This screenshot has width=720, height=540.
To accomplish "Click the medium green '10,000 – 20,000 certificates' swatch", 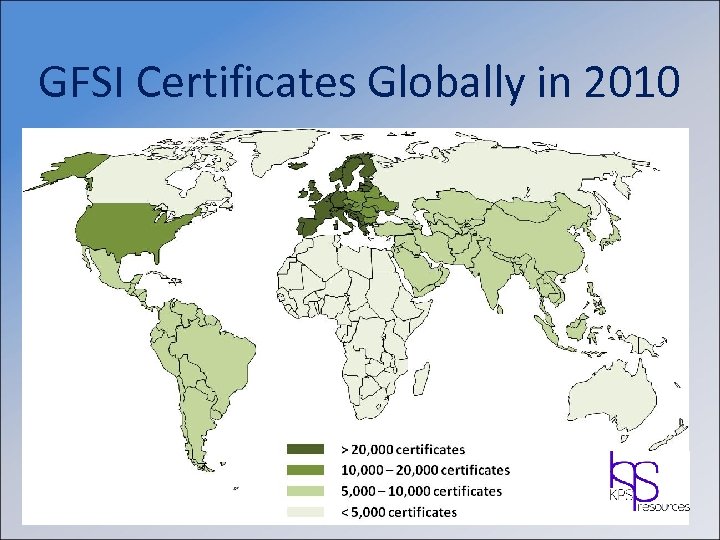I will click(305, 470).
